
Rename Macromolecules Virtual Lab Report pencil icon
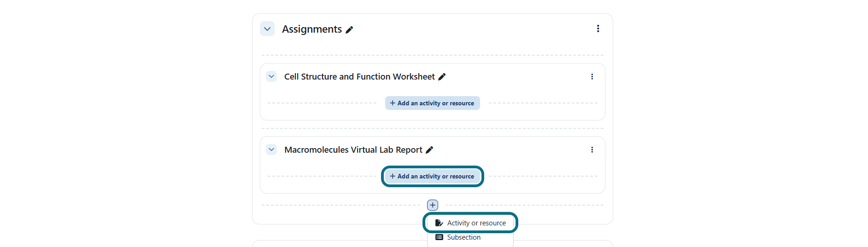(429, 150)
